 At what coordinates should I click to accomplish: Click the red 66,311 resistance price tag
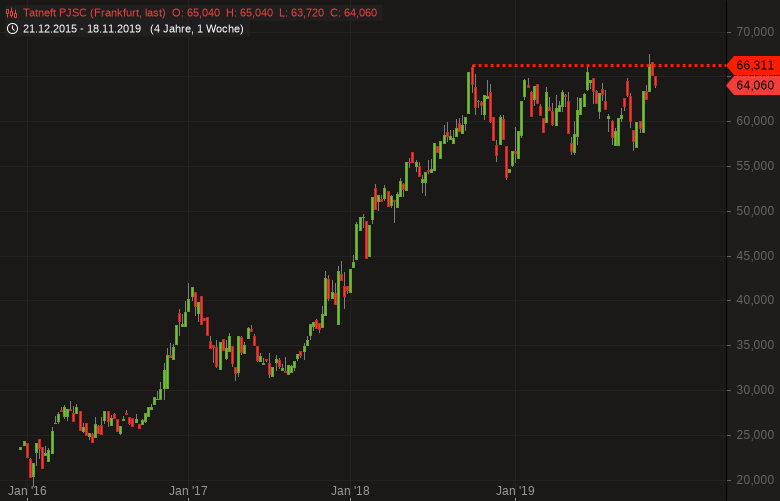pos(754,65)
